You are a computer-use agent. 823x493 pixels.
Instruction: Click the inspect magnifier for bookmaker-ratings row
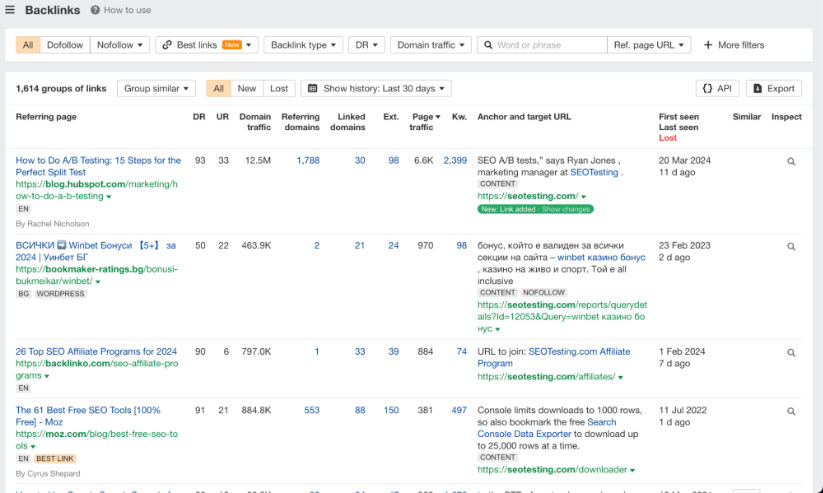coord(791,246)
